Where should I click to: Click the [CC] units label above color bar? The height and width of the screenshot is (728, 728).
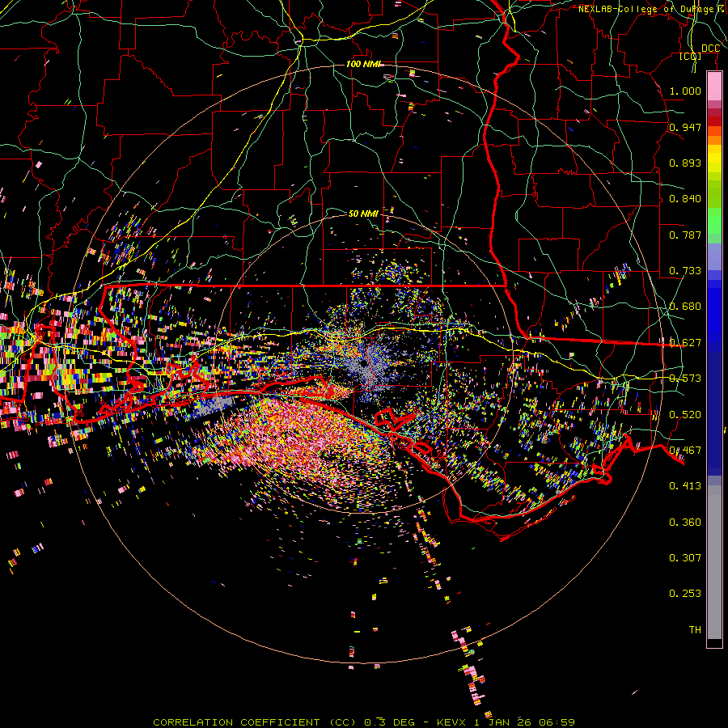point(691,56)
